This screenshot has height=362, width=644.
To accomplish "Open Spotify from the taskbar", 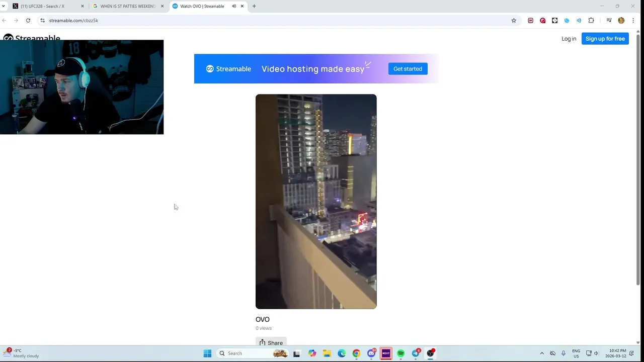I will tap(400, 353).
